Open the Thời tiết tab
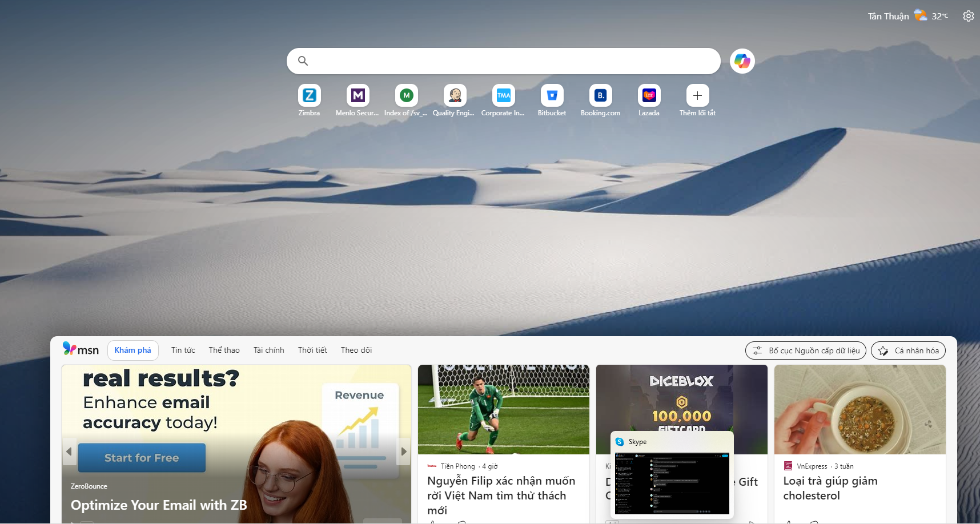Image resolution: width=980 pixels, height=524 pixels. click(312, 350)
